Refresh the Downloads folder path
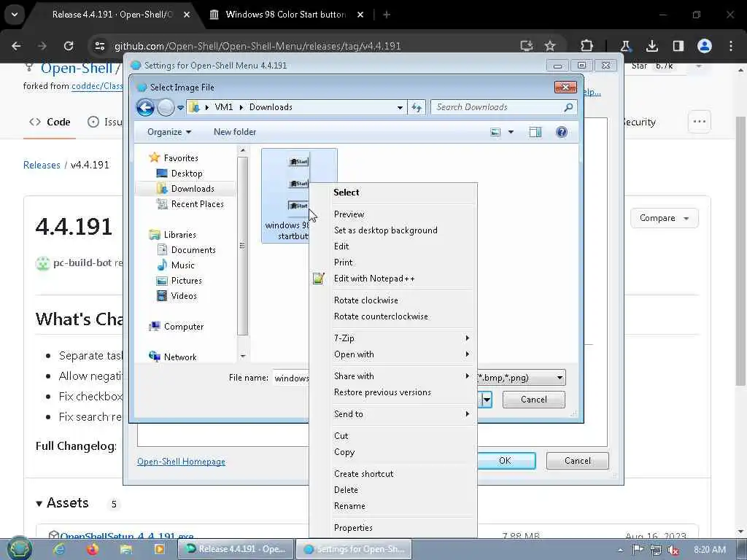 [417, 108]
